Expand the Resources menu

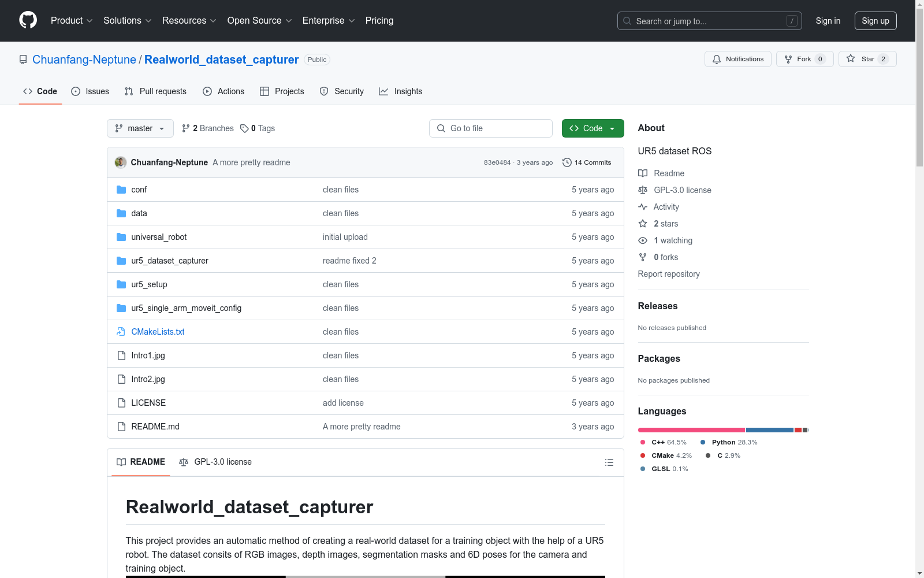[x=189, y=20]
